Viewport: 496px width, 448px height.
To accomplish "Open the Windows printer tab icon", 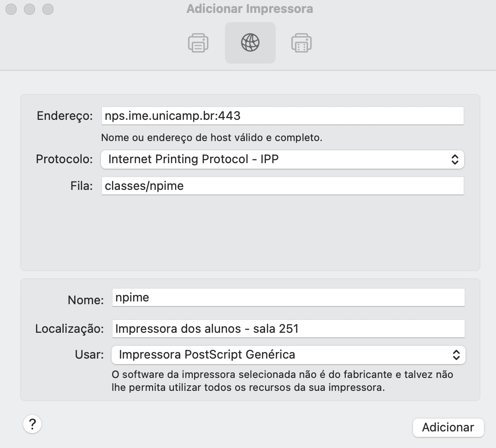I will (x=301, y=43).
